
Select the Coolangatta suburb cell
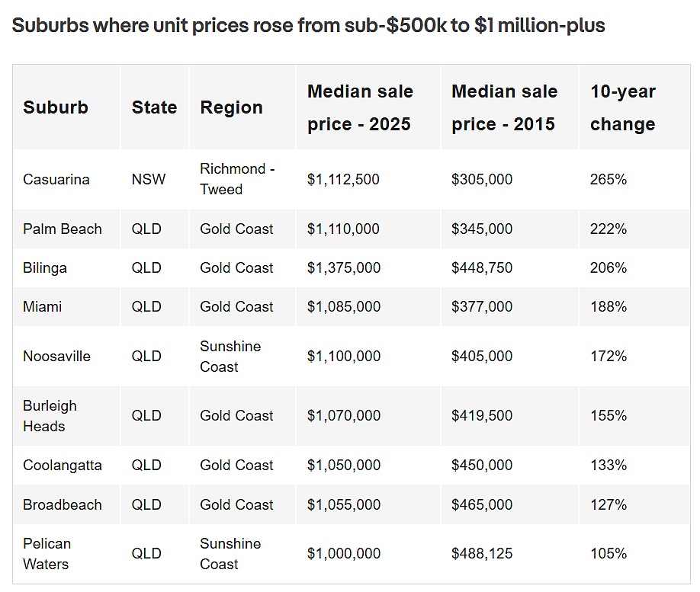coord(63,466)
